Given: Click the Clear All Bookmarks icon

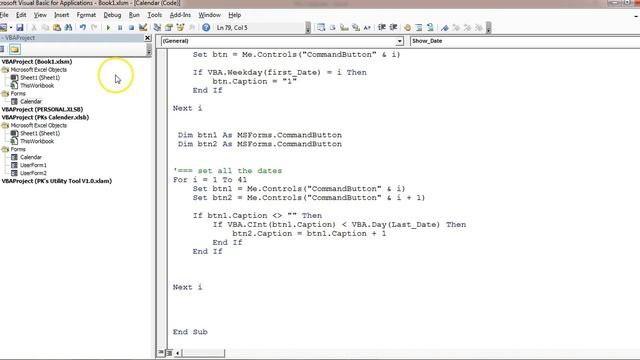Looking at the screenshot, I should [x=479, y=27].
